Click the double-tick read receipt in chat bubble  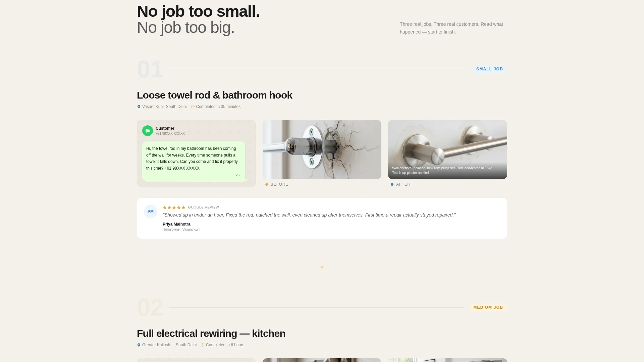(238, 175)
